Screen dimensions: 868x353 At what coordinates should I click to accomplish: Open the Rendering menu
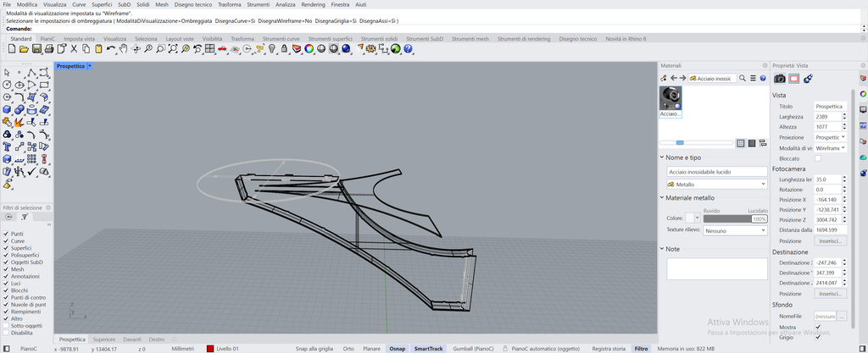point(314,4)
